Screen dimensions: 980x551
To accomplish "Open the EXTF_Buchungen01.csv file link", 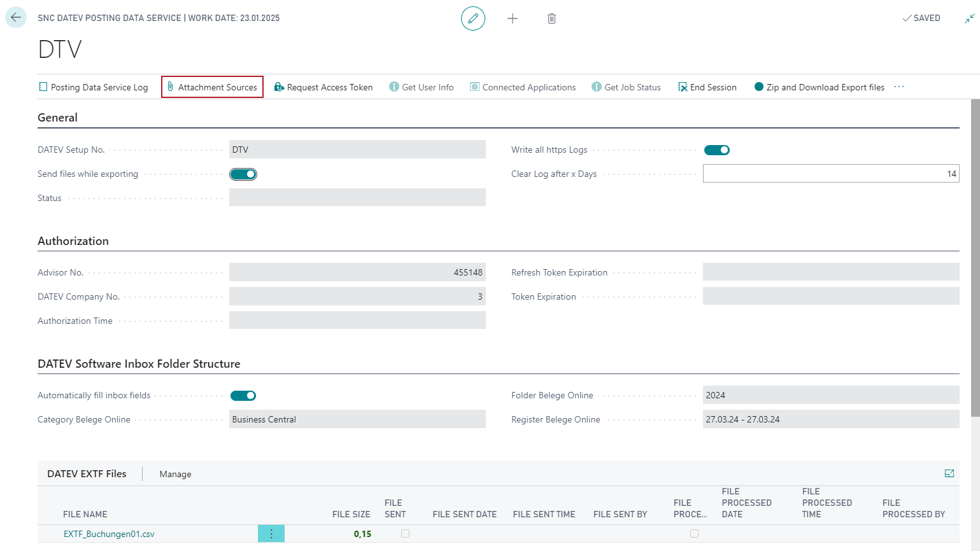I will point(109,534).
